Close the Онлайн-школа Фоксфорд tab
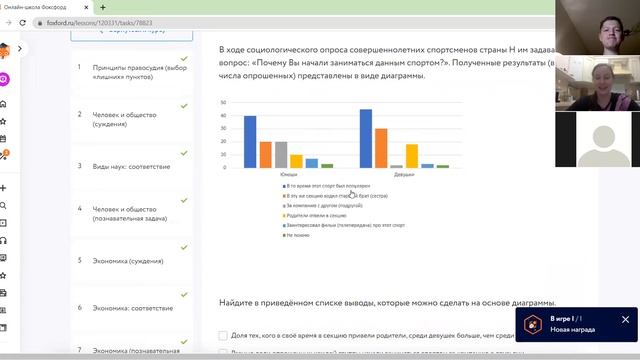Image resolution: width=640 pixels, height=360 pixels. (86, 7)
